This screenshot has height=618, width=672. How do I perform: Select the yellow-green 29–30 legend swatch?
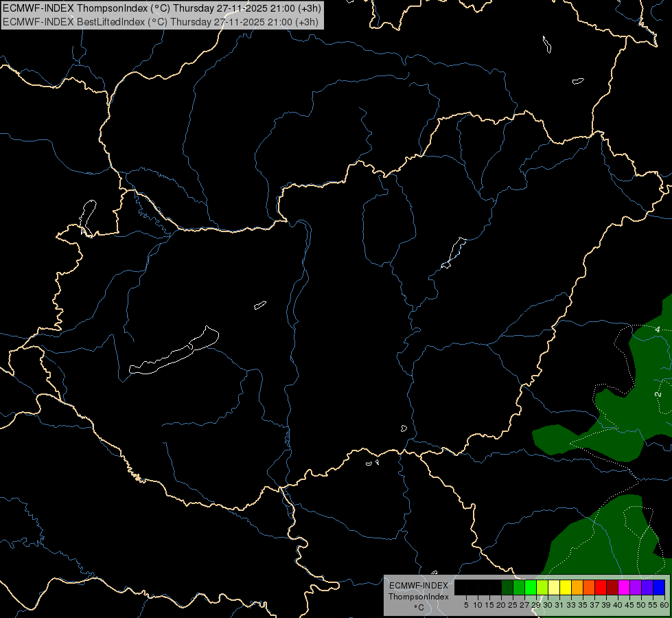click(542, 588)
